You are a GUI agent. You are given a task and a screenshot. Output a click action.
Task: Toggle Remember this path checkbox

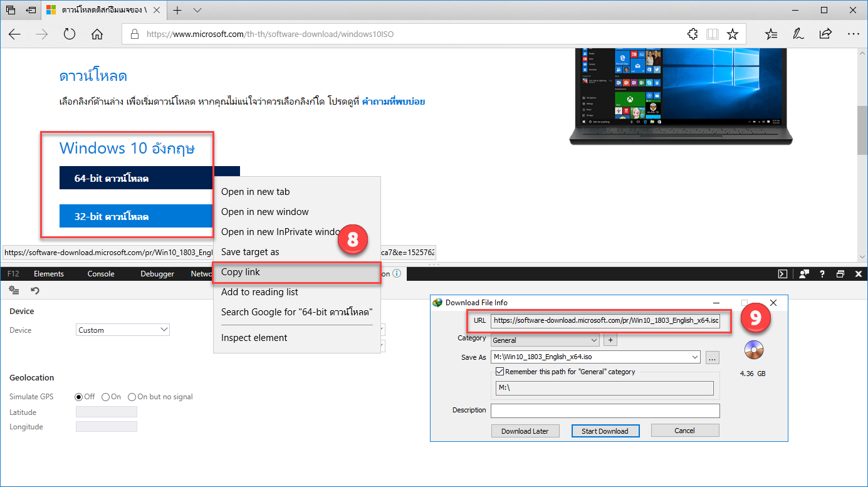[x=499, y=372]
